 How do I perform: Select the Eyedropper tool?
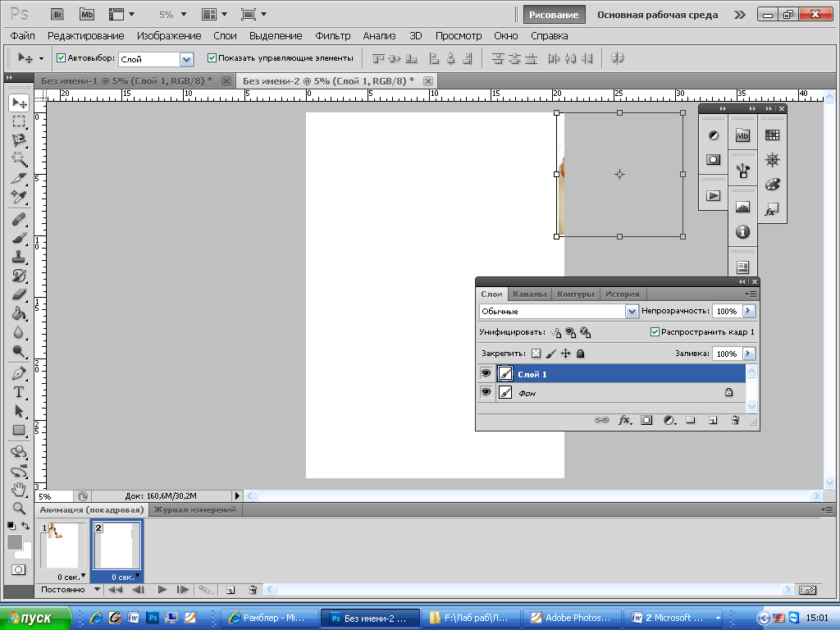click(19, 197)
